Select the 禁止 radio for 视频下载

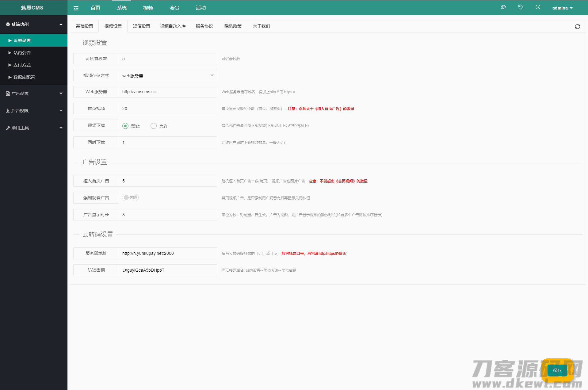point(125,126)
